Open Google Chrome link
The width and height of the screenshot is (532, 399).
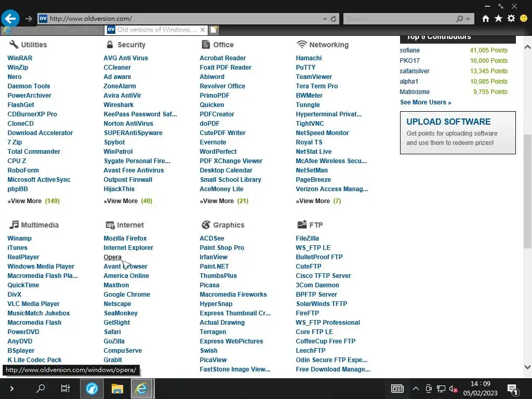coord(127,295)
